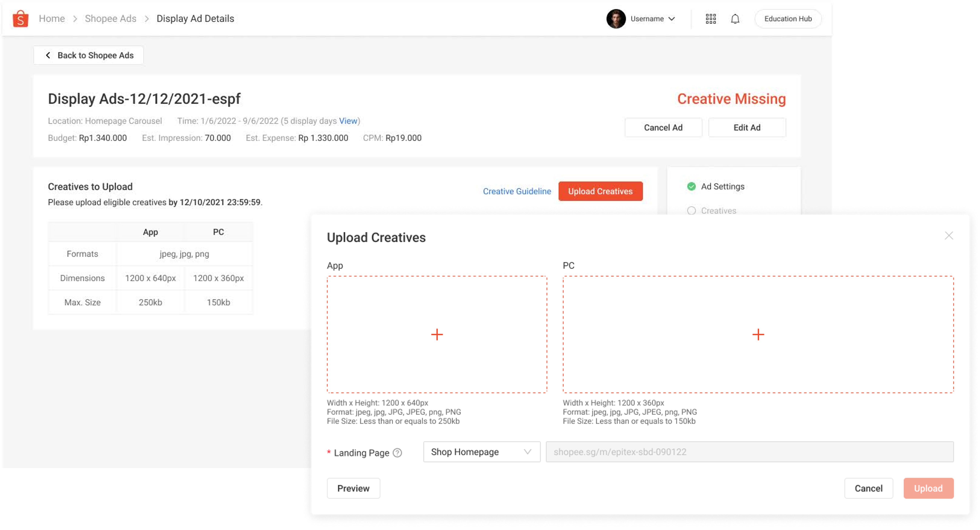Click the user avatar image
980x530 pixels.
point(616,18)
